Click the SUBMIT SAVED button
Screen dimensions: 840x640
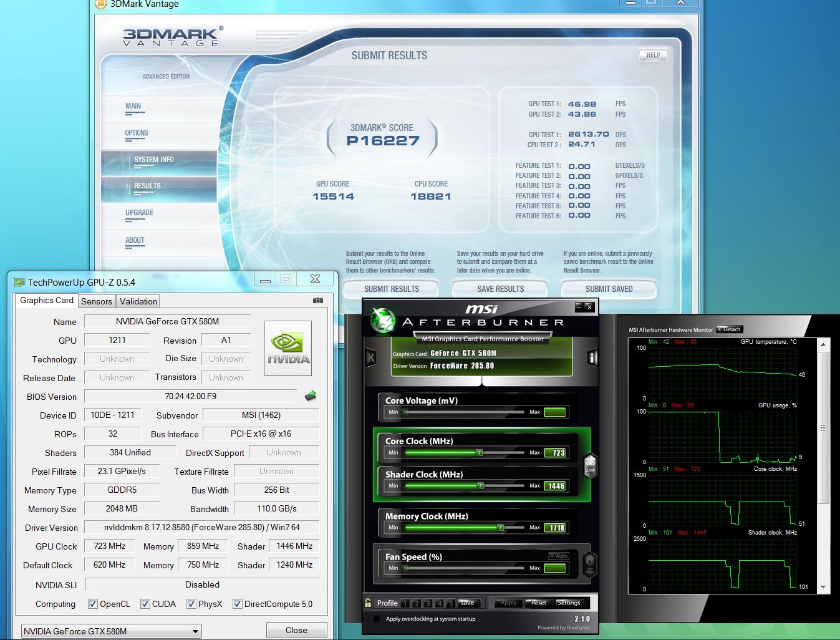(x=609, y=289)
